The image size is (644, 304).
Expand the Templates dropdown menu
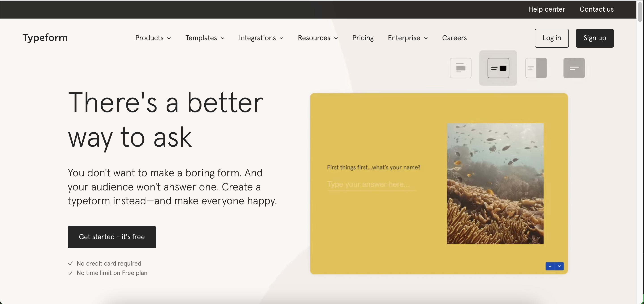pos(205,38)
